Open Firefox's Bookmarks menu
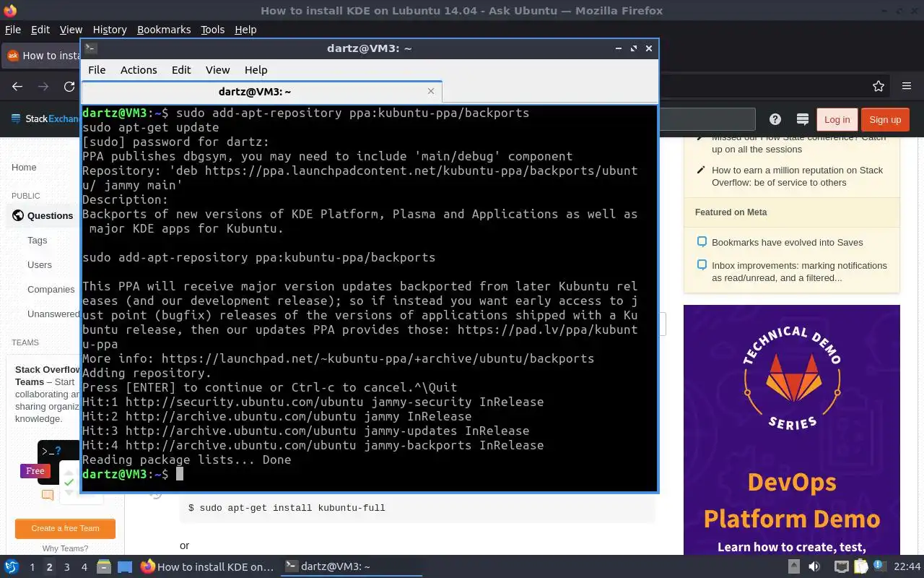This screenshot has width=924, height=578. [164, 30]
